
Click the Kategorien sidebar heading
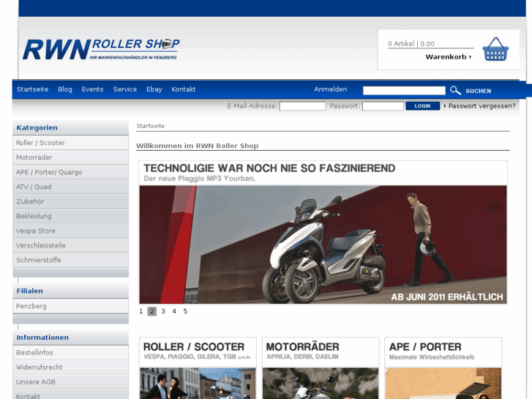click(37, 127)
